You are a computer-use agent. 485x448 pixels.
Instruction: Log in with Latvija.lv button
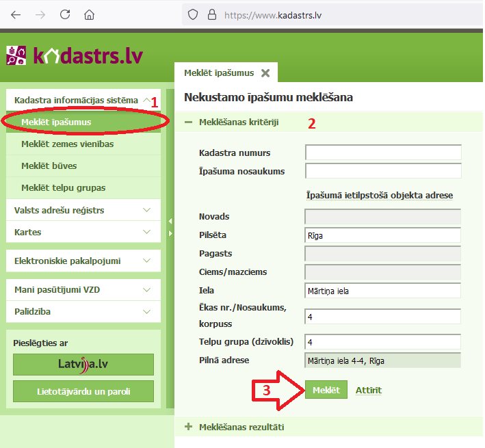click(83, 365)
